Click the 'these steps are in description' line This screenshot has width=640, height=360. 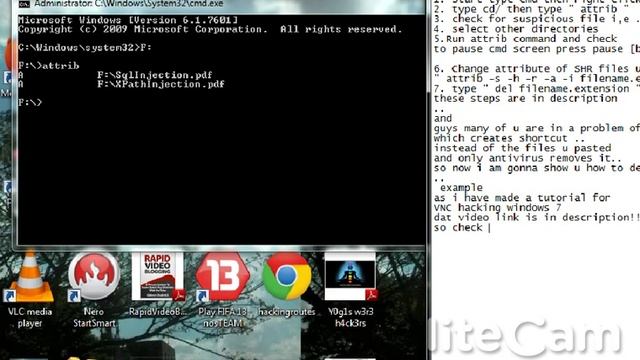[525, 98]
